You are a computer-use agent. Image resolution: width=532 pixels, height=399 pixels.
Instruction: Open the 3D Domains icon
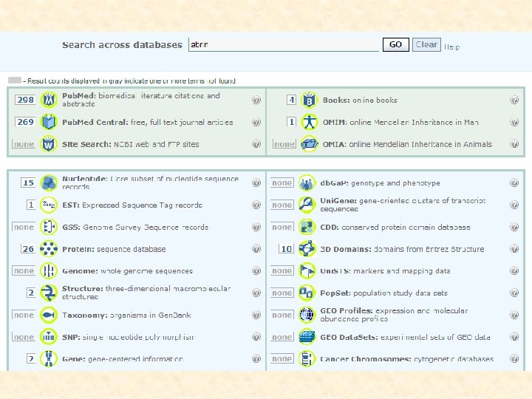click(307, 249)
